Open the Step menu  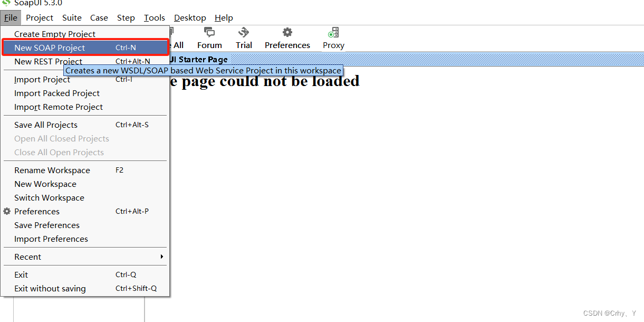[x=126, y=18]
